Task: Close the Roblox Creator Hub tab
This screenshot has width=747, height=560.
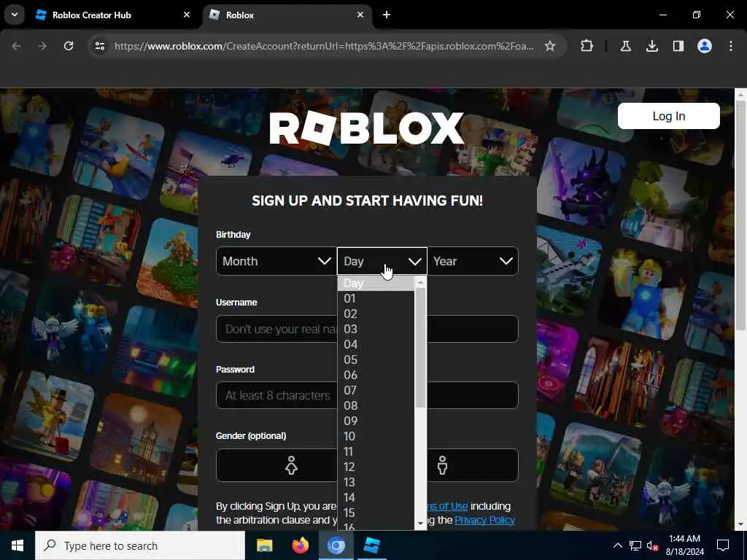Action: (x=187, y=15)
